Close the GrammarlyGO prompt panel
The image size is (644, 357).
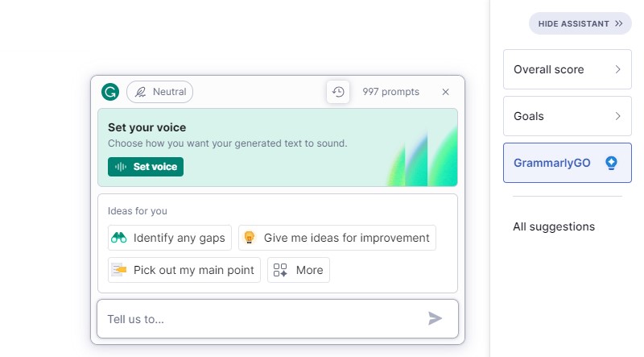pyautogui.click(x=445, y=92)
